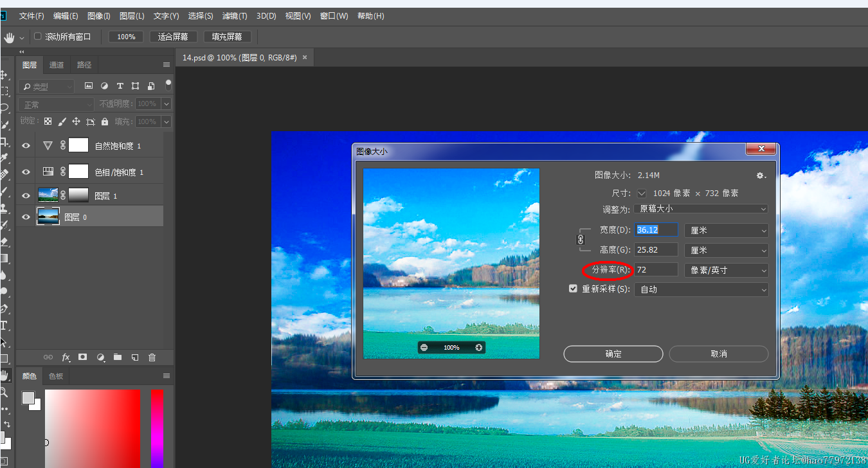Open layer style fx menu
868x468 pixels.
click(66, 357)
